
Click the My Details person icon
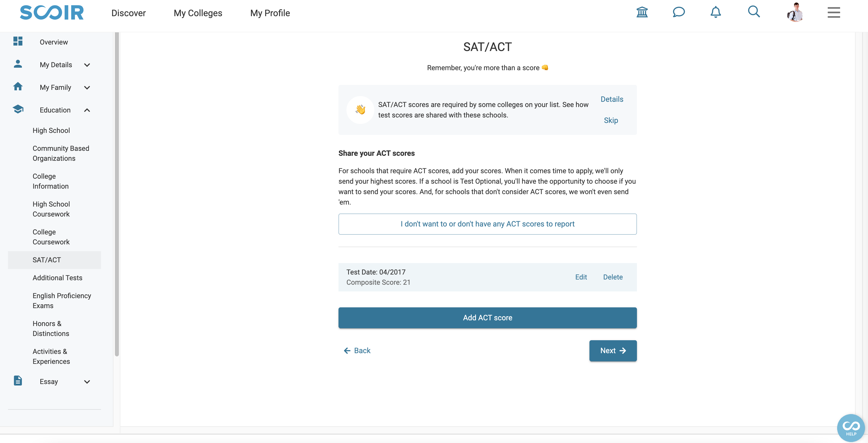click(x=18, y=64)
